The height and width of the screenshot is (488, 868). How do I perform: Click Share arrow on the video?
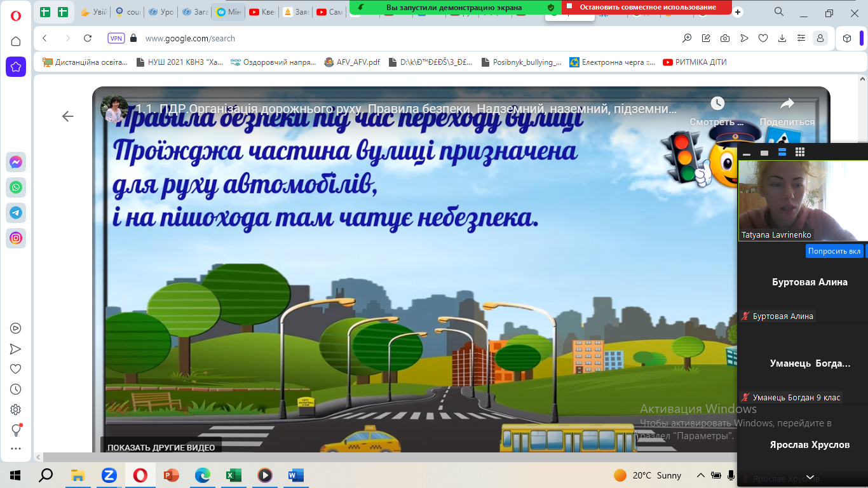[787, 103]
